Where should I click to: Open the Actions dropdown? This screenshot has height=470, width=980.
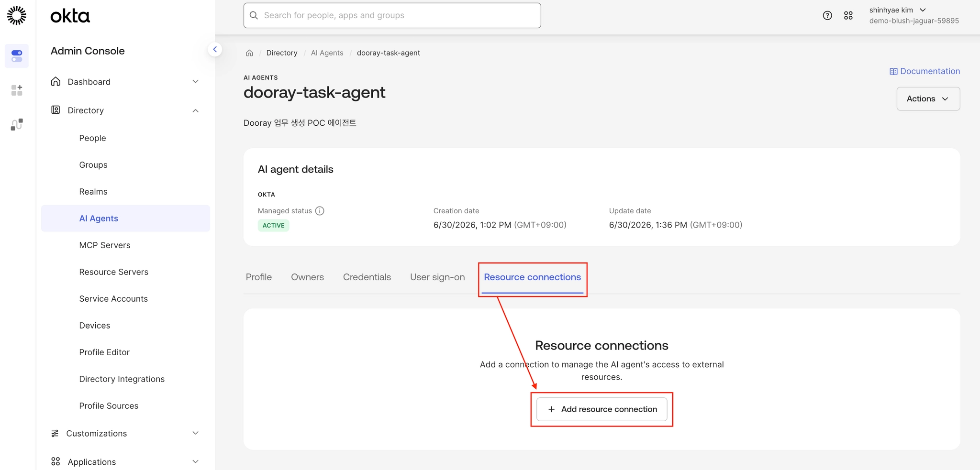click(x=928, y=98)
